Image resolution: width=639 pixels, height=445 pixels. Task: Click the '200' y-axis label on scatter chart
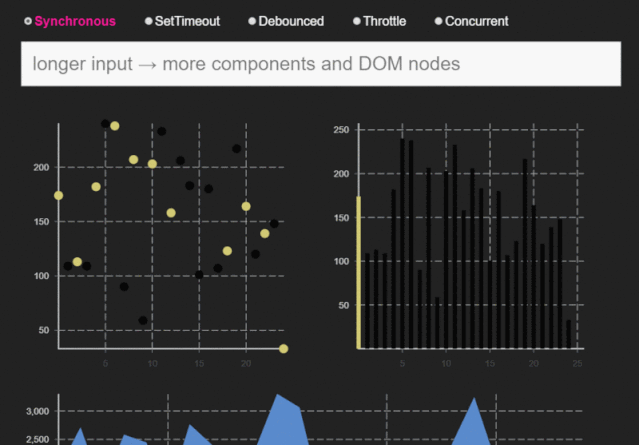click(41, 167)
